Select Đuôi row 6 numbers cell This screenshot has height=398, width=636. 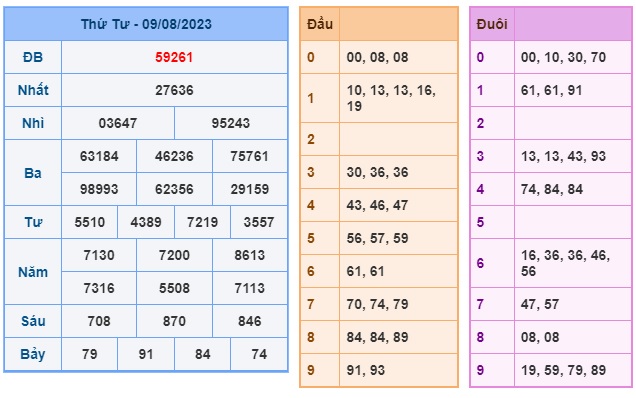[573, 263]
